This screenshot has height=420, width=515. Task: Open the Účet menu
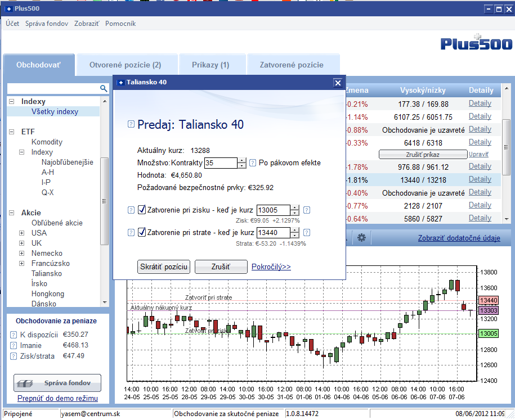pyautogui.click(x=12, y=24)
